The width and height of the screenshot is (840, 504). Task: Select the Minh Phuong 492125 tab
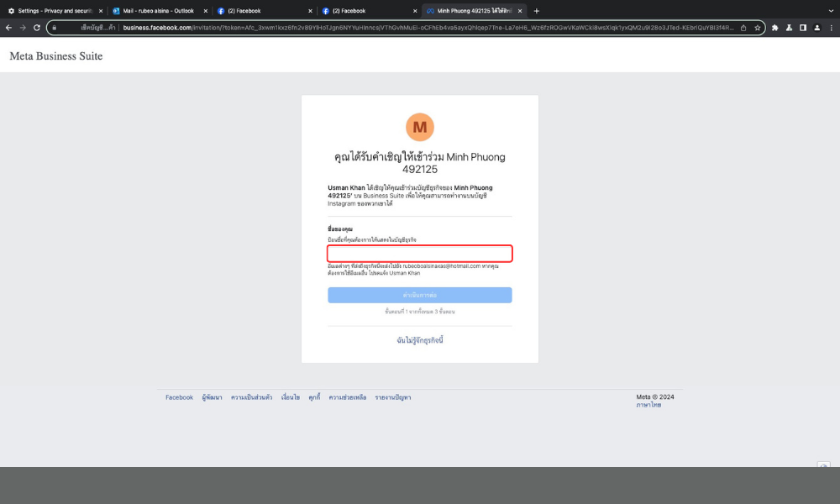coord(474,11)
